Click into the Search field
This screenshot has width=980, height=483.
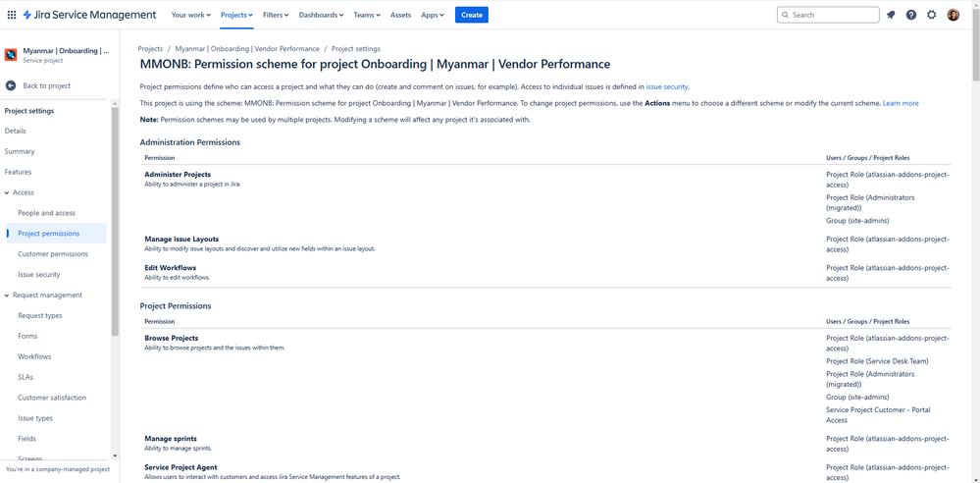[828, 15]
